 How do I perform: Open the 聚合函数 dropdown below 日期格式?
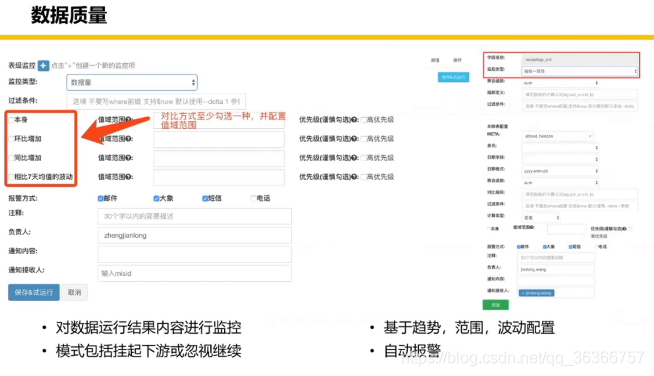560,182
